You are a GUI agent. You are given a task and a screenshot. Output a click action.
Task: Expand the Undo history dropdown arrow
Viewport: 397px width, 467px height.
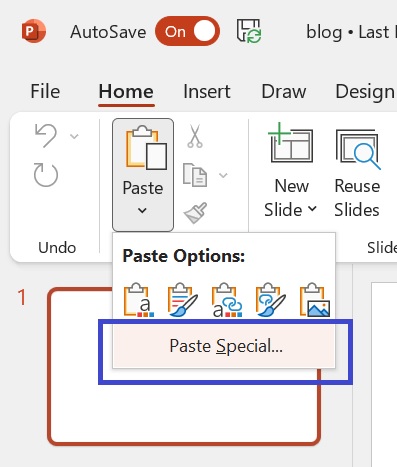click(74, 136)
